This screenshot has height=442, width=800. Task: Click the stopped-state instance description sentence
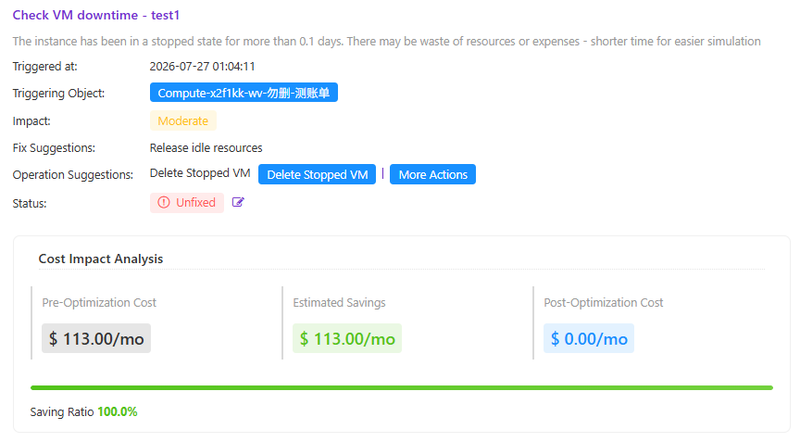tap(387, 41)
